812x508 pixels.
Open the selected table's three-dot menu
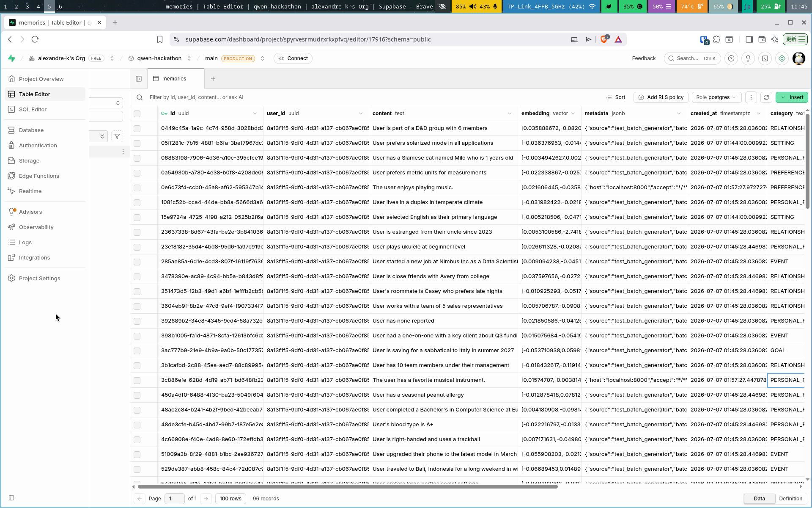(x=123, y=152)
